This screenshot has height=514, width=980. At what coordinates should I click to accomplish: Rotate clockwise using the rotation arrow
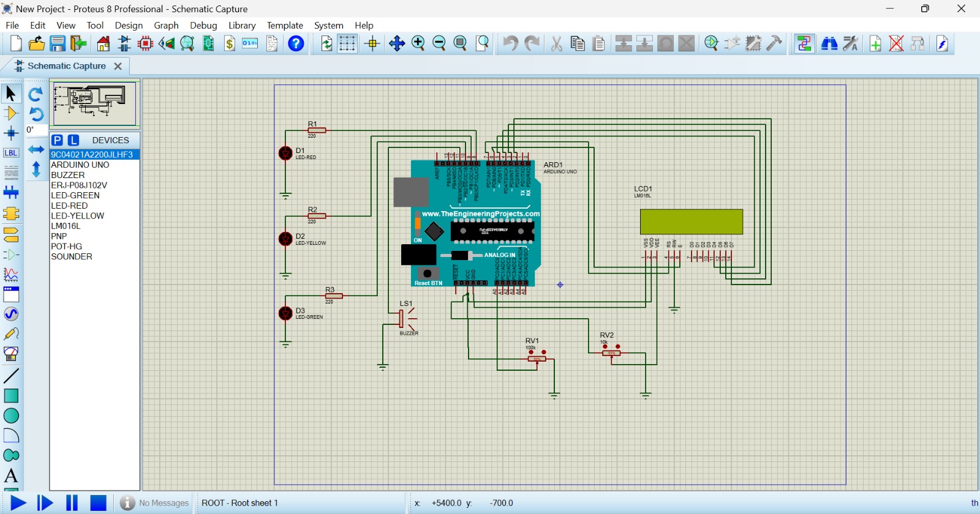36,94
